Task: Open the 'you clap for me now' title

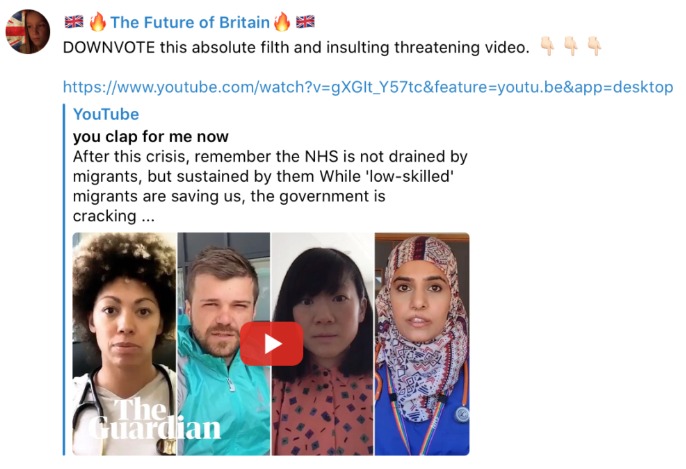Action: coord(150,136)
